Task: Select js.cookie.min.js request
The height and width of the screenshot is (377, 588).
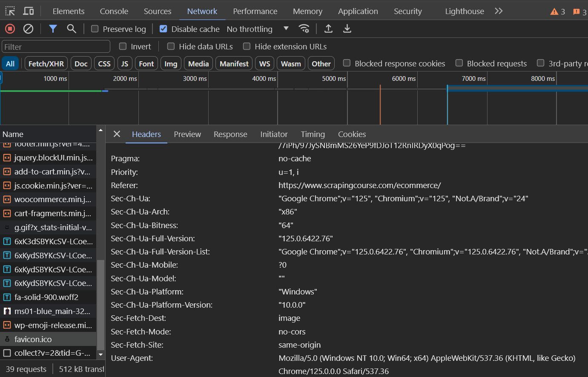Action: pos(48,186)
